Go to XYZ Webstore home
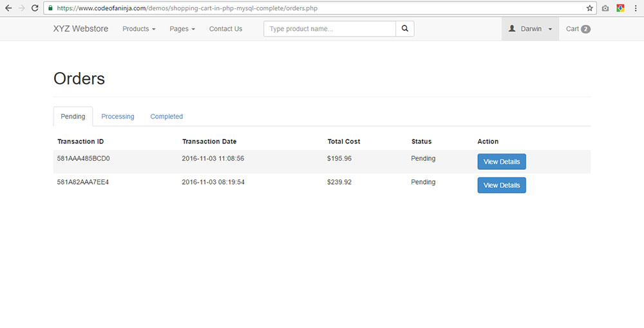The height and width of the screenshot is (328, 644). point(80,29)
